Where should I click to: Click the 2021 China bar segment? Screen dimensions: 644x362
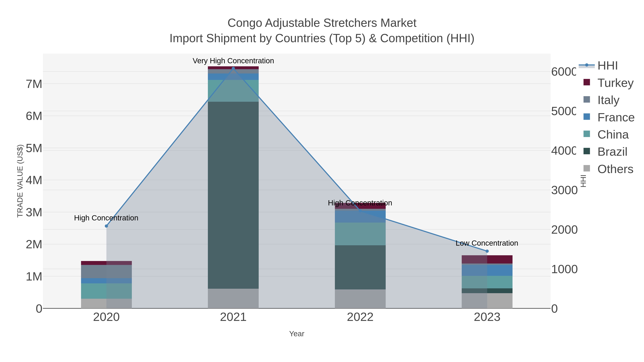[233, 91]
